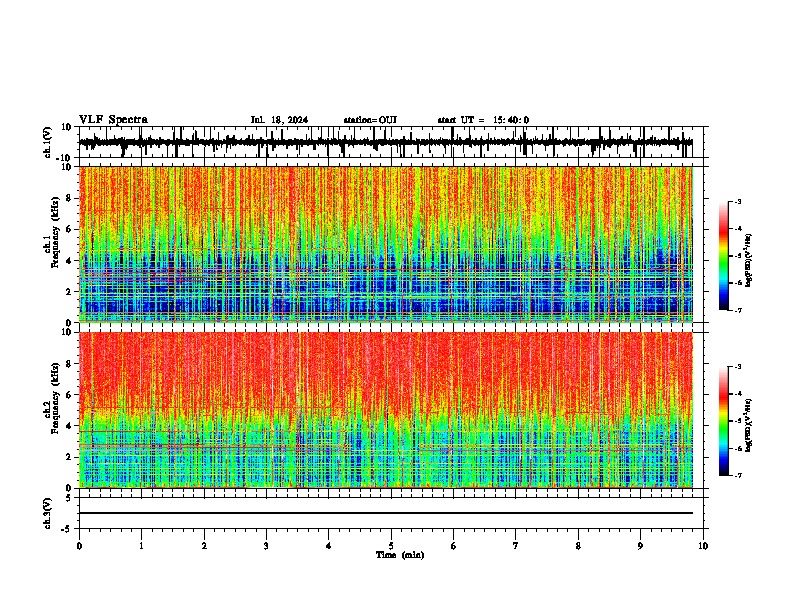The image size is (792, 612).
Task: Click the "-10" tick on ch.1(V) axis
Action: tap(65, 158)
